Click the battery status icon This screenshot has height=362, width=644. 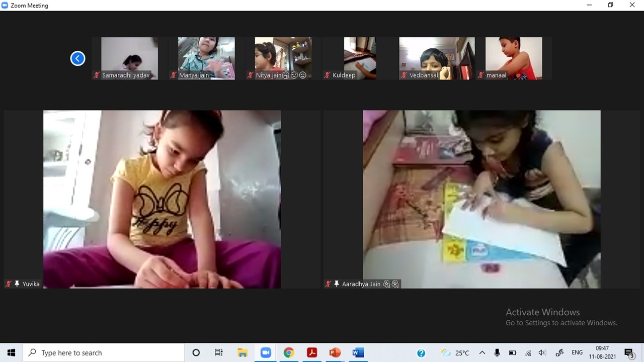click(x=513, y=353)
